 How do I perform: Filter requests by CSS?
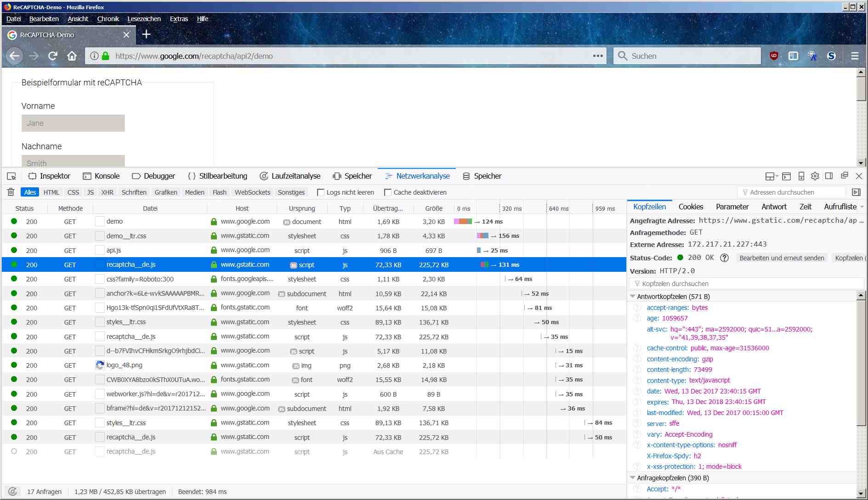(73, 192)
